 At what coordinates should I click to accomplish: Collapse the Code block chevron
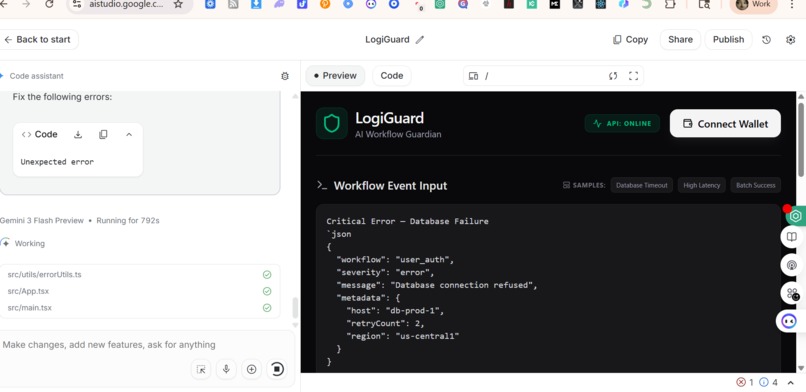point(129,135)
